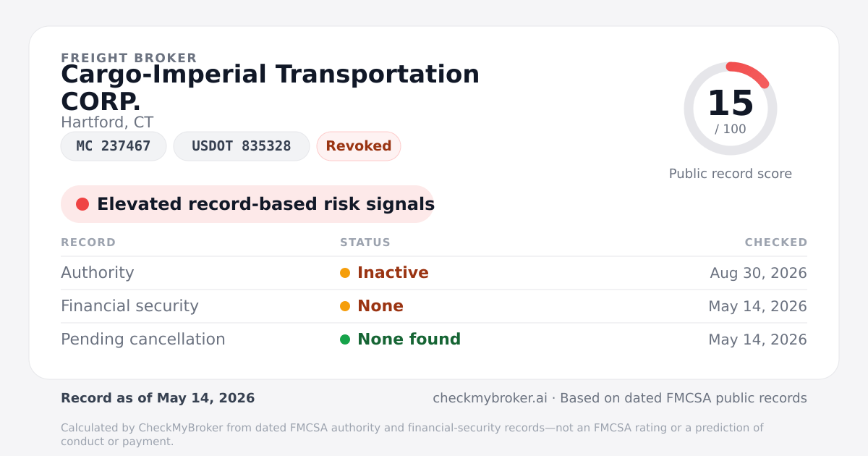Click the CHECKED column header

(776, 242)
